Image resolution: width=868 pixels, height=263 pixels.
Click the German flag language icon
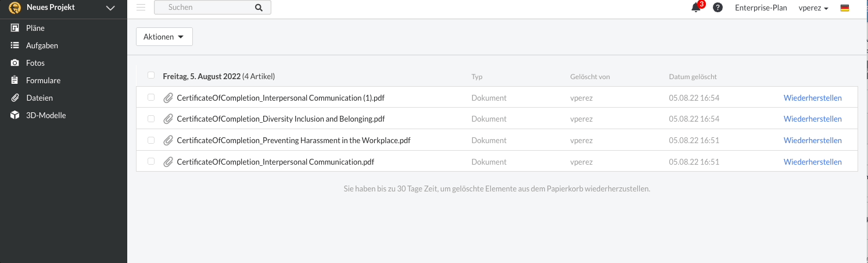coord(845,8)
